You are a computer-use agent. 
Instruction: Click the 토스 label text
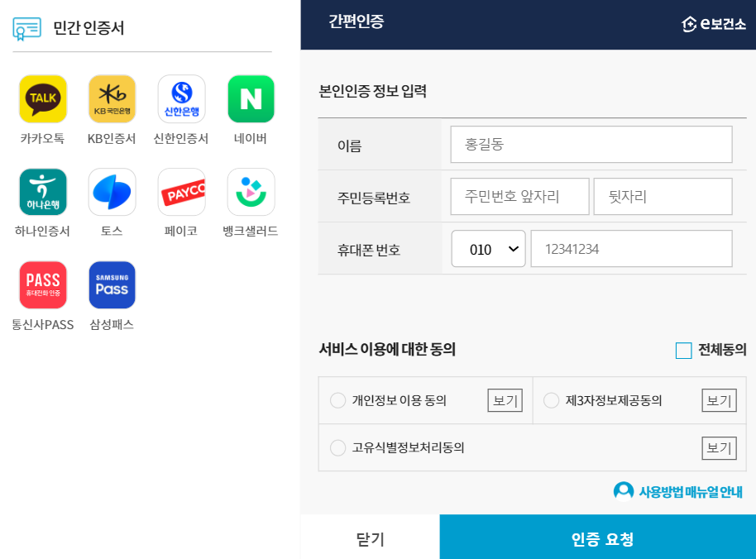112,232
